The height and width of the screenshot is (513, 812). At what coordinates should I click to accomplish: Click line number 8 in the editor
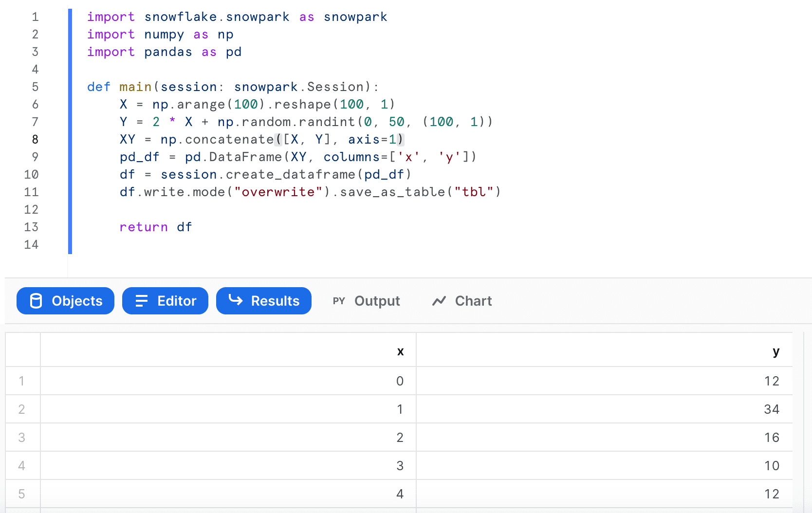[35, 139]
